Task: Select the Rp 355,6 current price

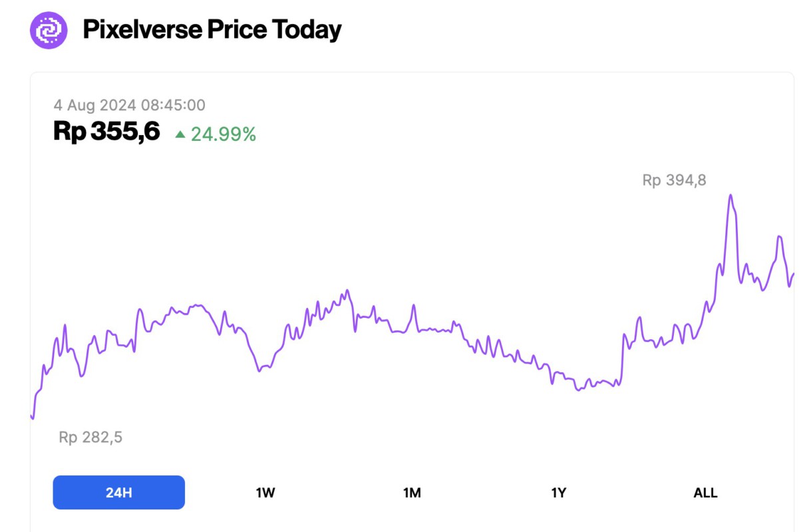Action: click(106, 131)
